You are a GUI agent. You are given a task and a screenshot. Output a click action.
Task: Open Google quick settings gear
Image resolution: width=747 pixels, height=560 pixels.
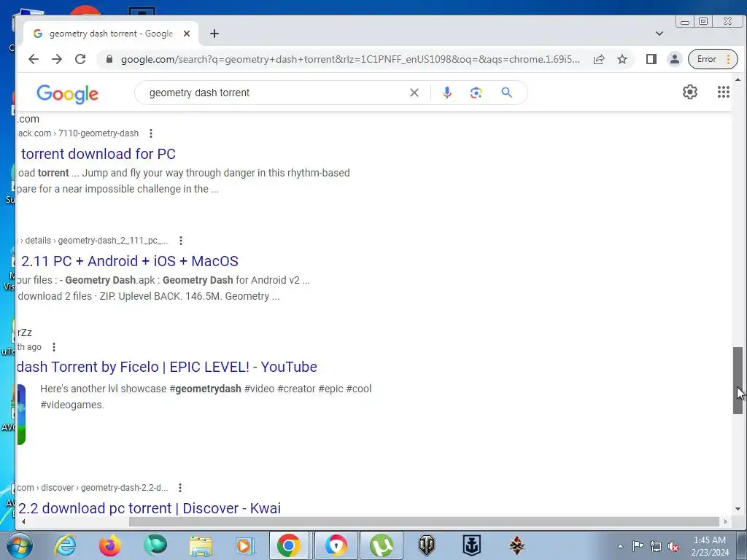[690, 92]
